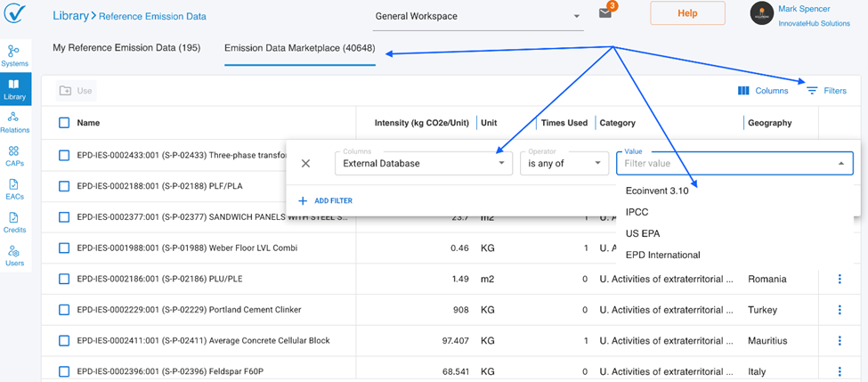868x382 pixels.
Task: Check the Portland Cement Clinker row
Action: (64, 310)
